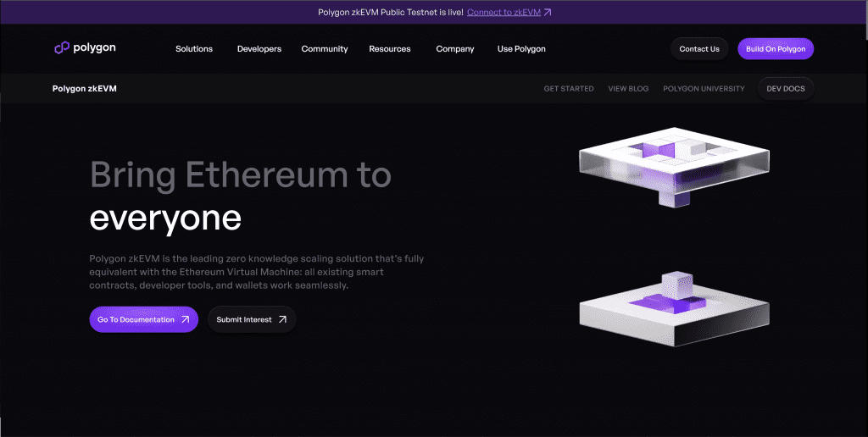Open the Company menu
868x437 pixels.
455,48
